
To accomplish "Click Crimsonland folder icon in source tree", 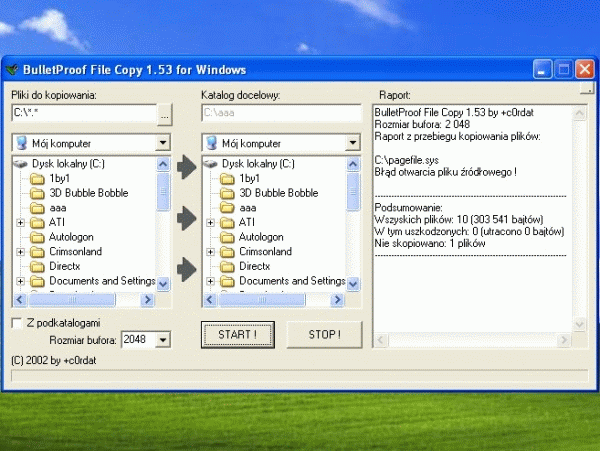I will point(37,252).
